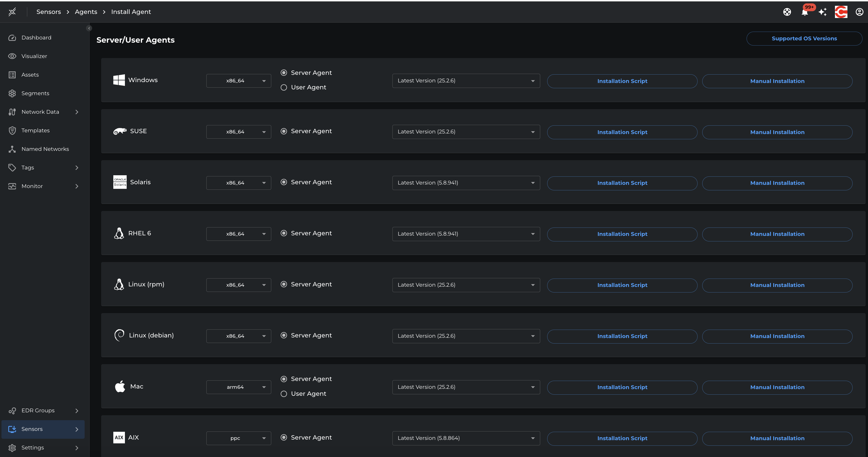Collapse the sidebar with the arrow
This screenshot has width=868, height=457.
[89, 28]
